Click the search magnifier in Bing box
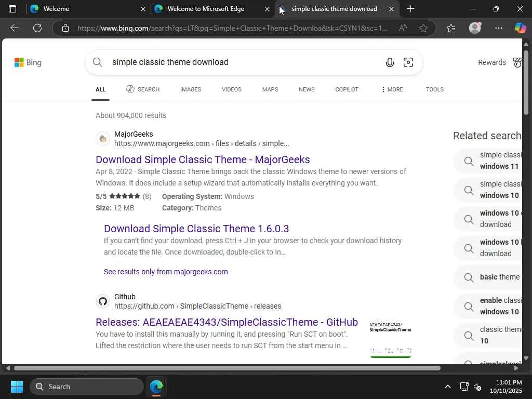532x399 pixels. [x=97, y=62]
